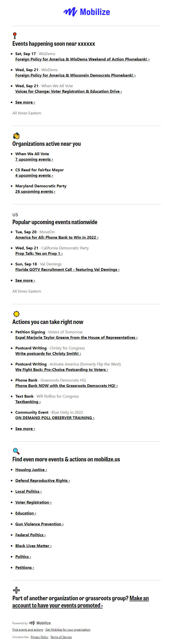The height and width of the screenshot is (644, 173).
Task: Click 'Community Event' action type label
Action: [32, 412]
